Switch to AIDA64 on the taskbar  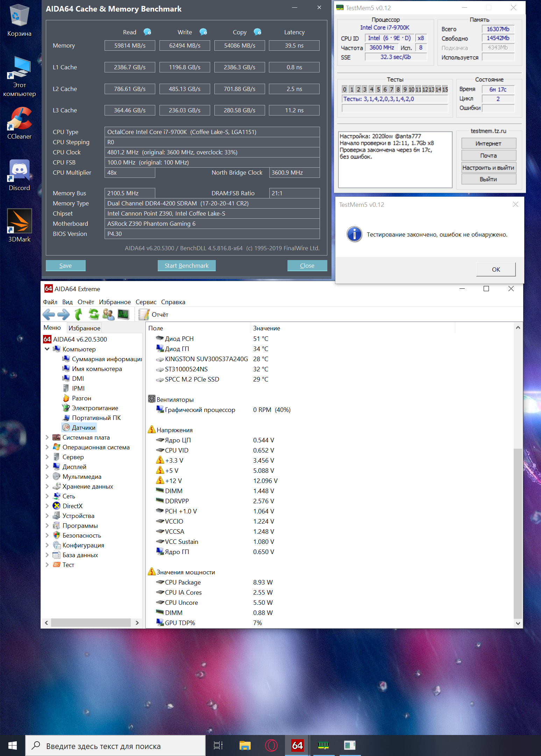click(x=297, y=746)
